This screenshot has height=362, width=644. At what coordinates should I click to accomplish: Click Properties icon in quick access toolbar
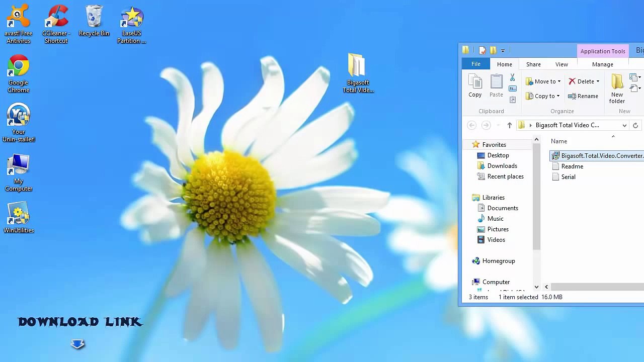pos(482,50)
